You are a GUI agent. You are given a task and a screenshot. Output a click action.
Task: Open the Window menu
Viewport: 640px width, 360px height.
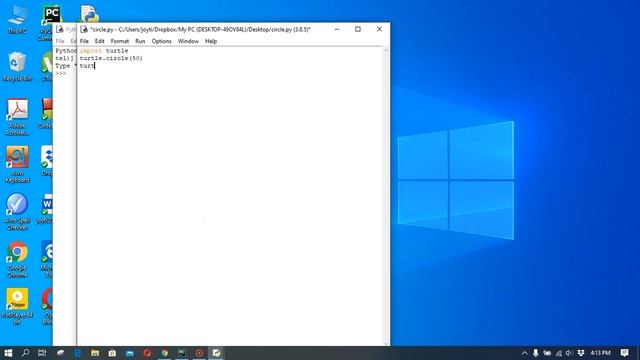(188, 41)
